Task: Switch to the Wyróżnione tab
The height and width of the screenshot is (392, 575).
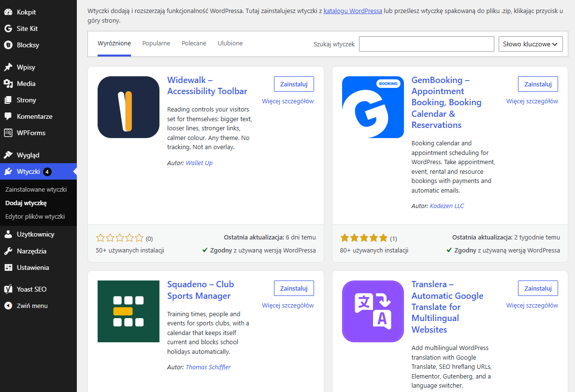Action: point(114,43)
